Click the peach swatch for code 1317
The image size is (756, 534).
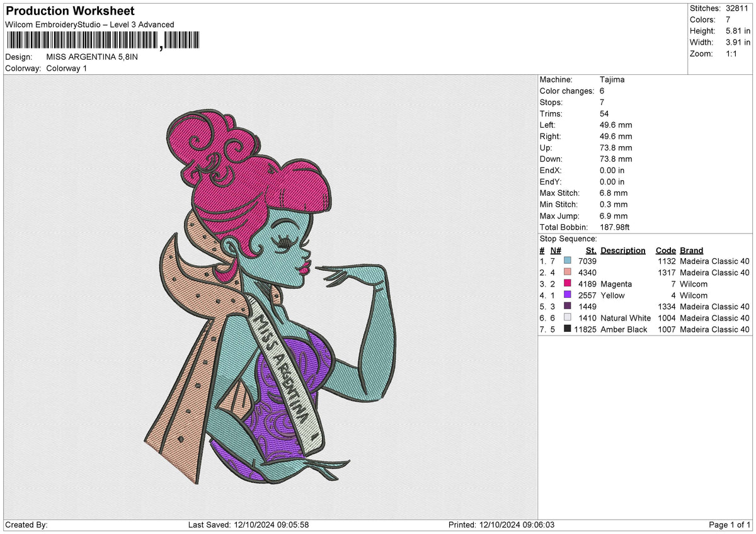[568, 272]
